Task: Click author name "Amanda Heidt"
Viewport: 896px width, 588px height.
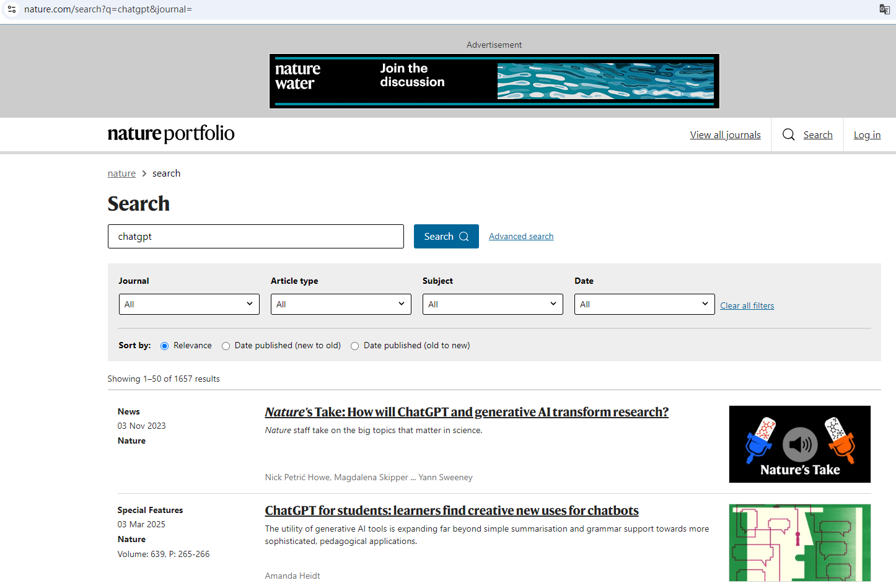Action: point(292,576)
